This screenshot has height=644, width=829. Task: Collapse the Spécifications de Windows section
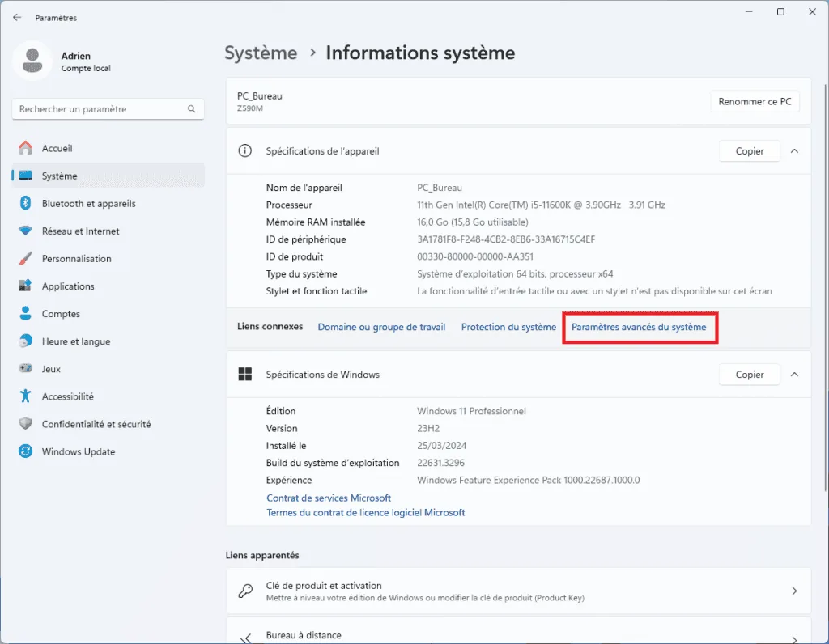pyautogui.click(x=794, y=374)
